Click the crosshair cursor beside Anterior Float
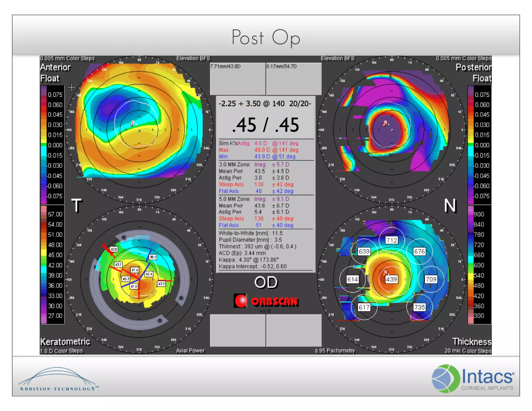 pos(72,88)
